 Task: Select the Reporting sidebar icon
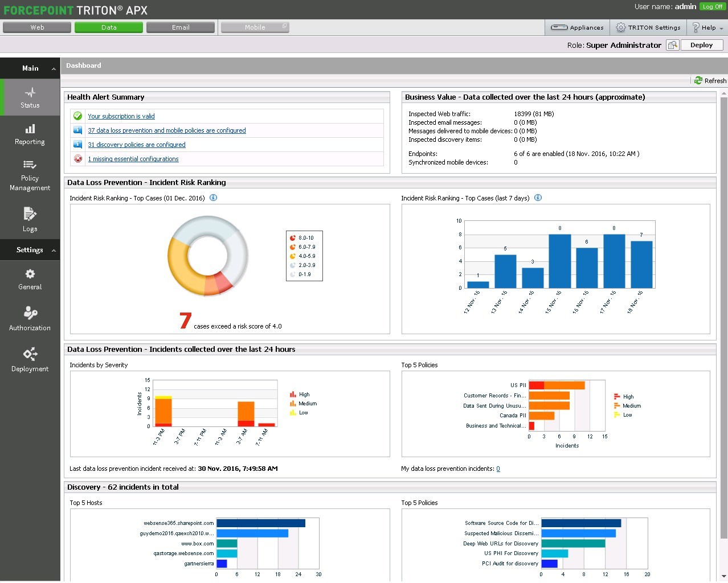(30, 135)
